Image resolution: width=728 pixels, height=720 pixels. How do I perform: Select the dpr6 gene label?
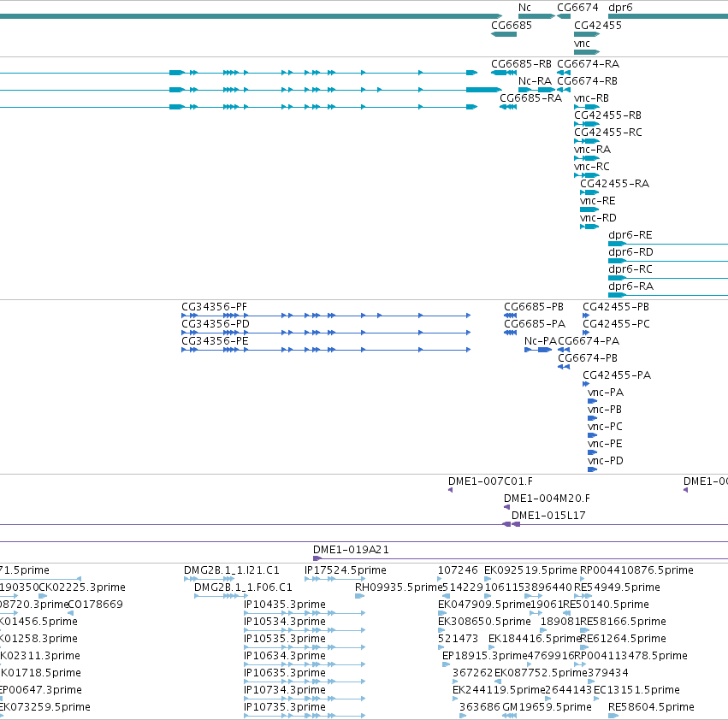(x=620, y=8)
